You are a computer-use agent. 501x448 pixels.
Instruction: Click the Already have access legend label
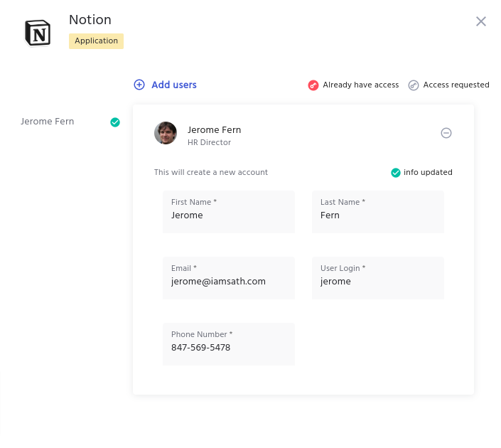point(360,85)
